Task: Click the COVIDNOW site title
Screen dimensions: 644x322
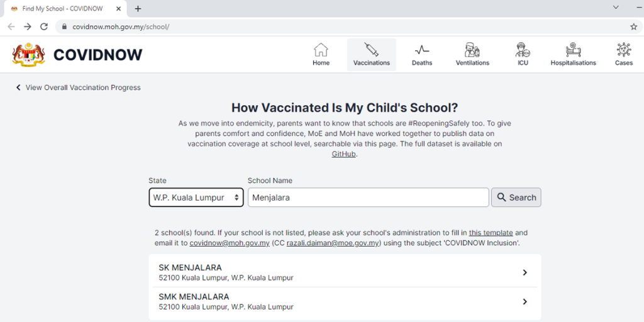Action: pyautogui.click(x=97, y=55)
